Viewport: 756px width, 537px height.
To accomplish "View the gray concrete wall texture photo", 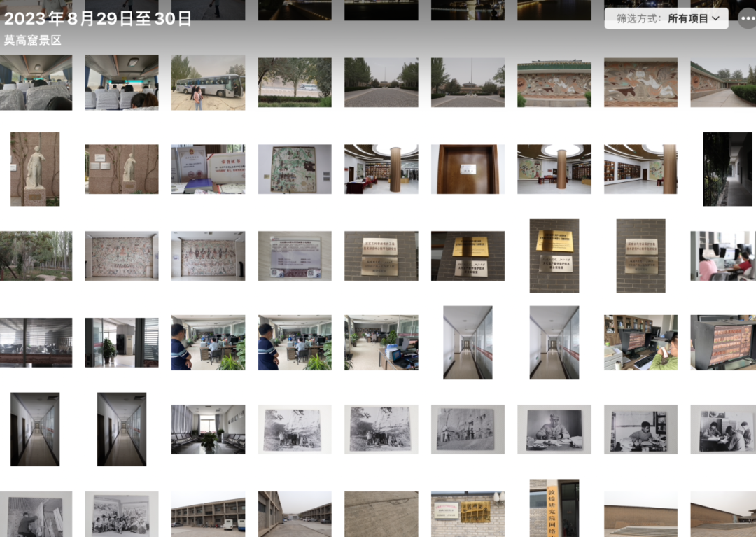I will [x=381, y=515].
